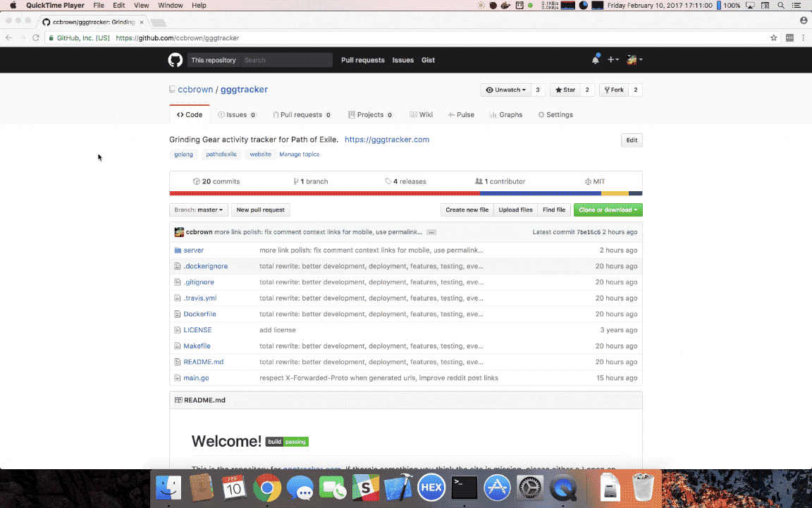
Task: Open Notification Center icon in menu bar
Action: pos(796,5)
